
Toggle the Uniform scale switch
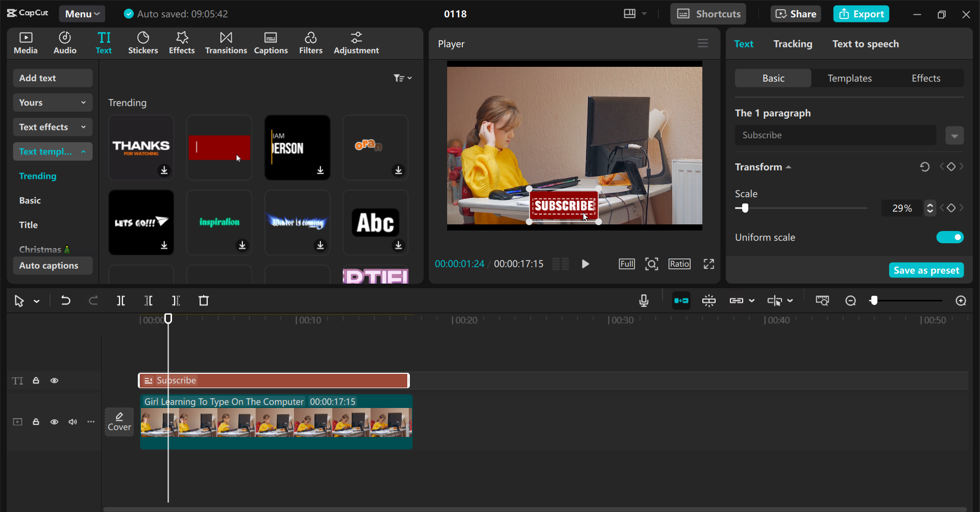pyautogui.click(x=950, y=237)
